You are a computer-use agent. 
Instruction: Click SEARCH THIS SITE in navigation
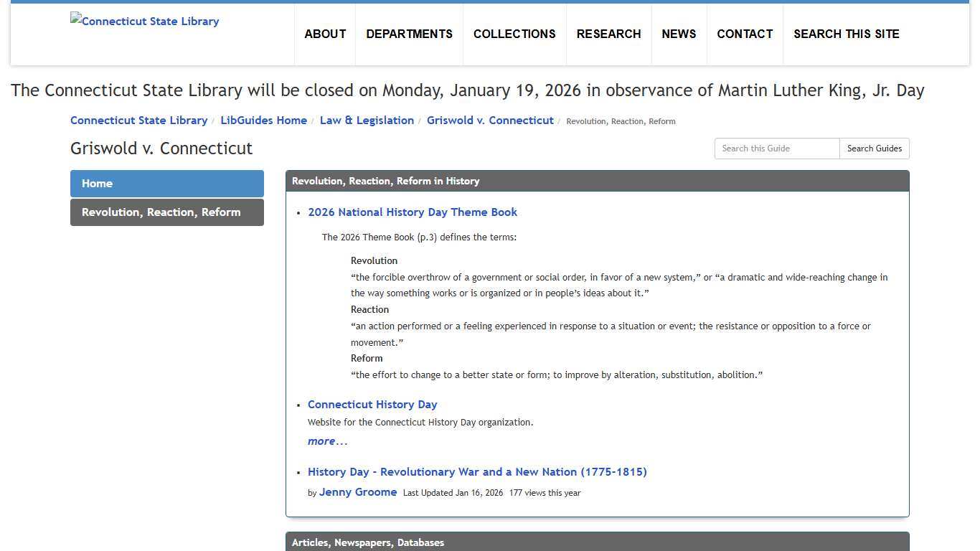[x=846, y=34]
